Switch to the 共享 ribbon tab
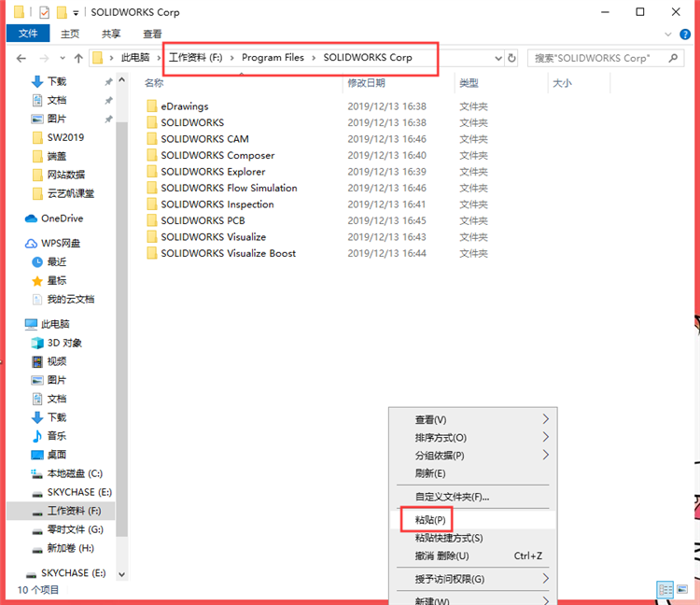 (111, 34)
